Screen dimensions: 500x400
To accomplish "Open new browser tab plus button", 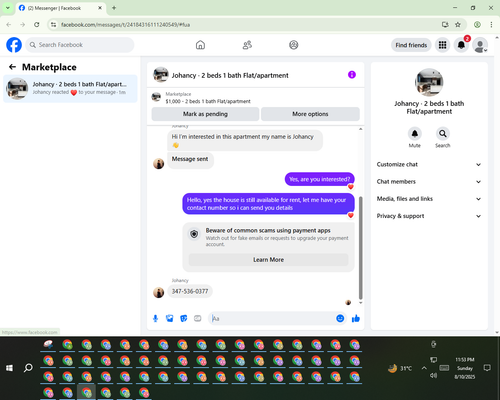I will coord(114,8).
